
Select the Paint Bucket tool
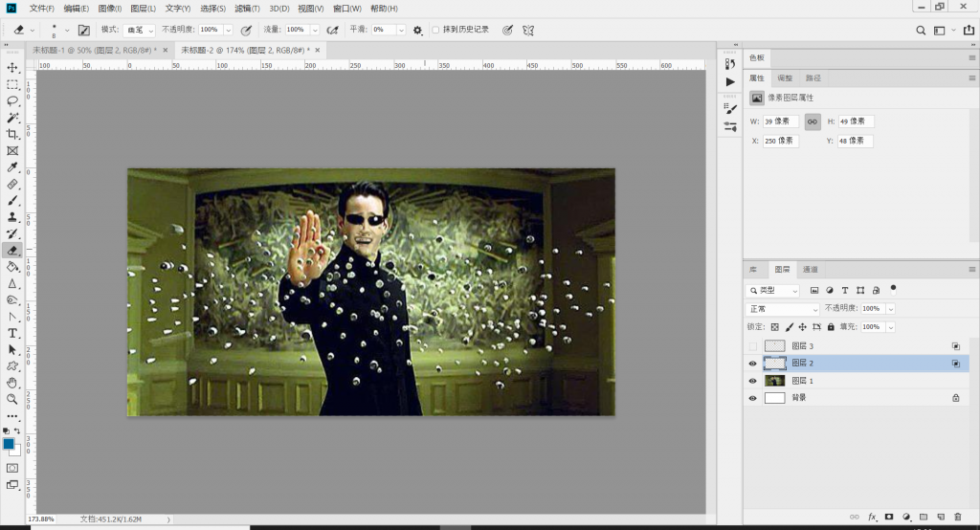coord(11,267)
